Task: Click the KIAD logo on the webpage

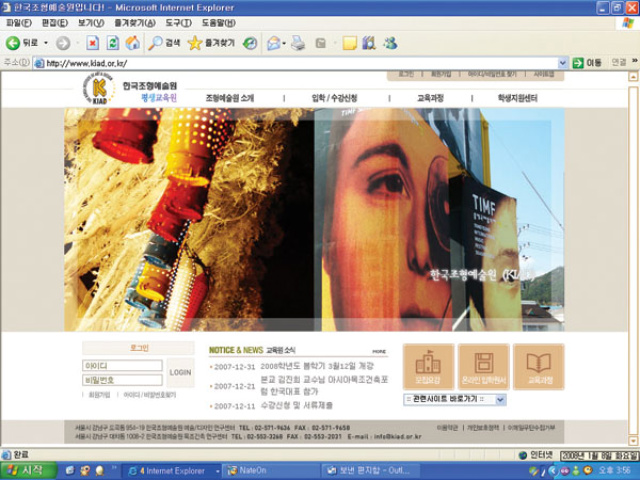Action: point(99,88)
